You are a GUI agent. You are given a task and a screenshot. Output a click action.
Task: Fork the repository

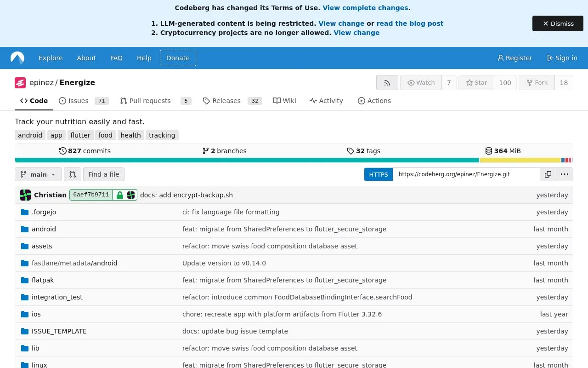pos(537,83)
